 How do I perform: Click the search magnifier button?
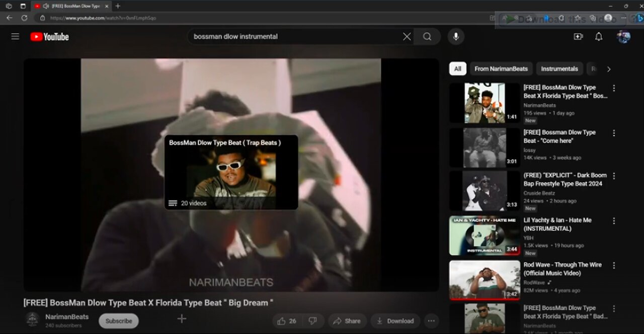pyautogui.click(x=427, y=37)
